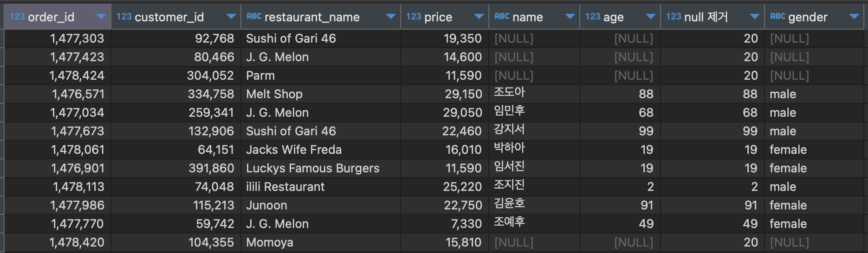Select the gender column header label

tap(808, 17)
